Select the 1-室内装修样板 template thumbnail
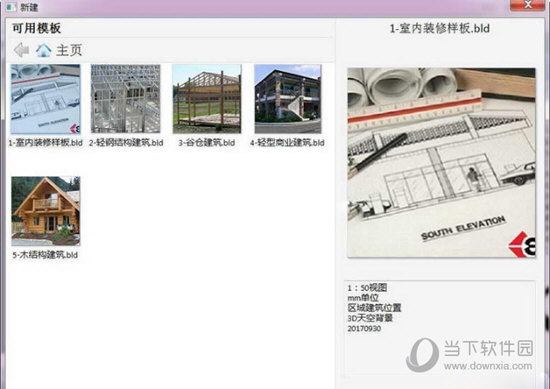 click(46, 99)
